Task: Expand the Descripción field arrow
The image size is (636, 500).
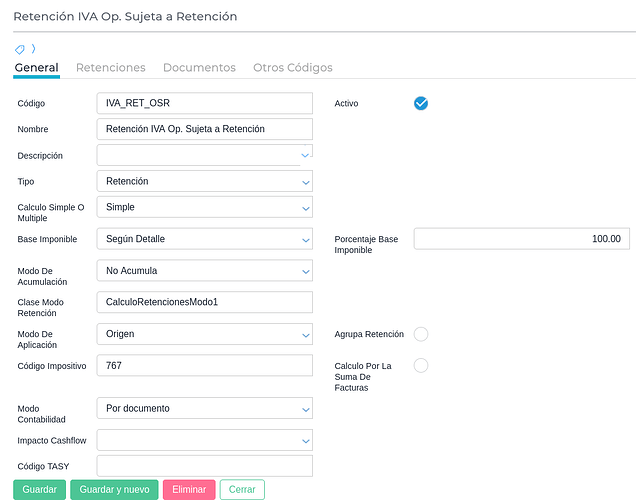Action: click(x=305, y=155)
